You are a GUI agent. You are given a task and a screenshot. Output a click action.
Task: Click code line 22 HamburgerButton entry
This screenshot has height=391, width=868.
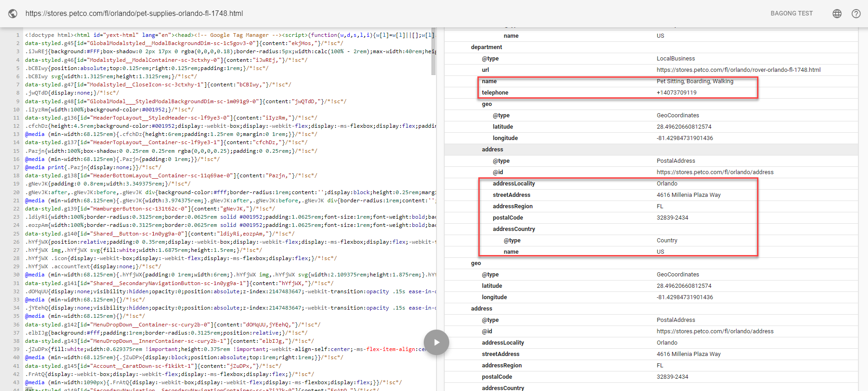click(x=150, y=209)
